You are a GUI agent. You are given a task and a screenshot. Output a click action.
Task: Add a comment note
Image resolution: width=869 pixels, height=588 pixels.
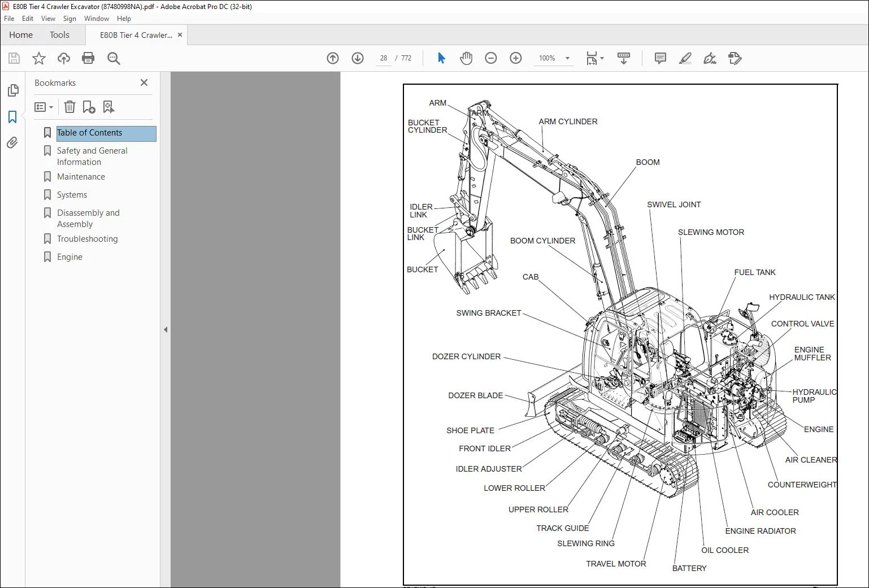click(660, 58)
